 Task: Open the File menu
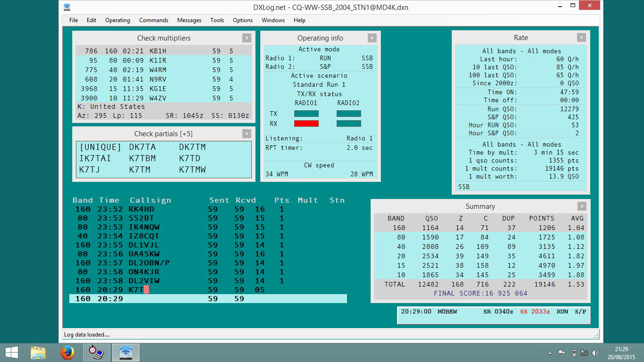(74, 20)
